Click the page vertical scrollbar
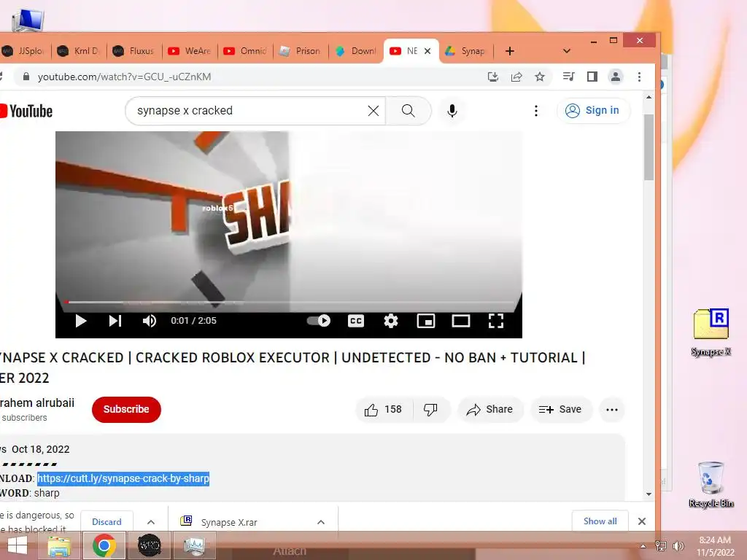This screenshot has height=560, width=747. click(x=649, y=147)
